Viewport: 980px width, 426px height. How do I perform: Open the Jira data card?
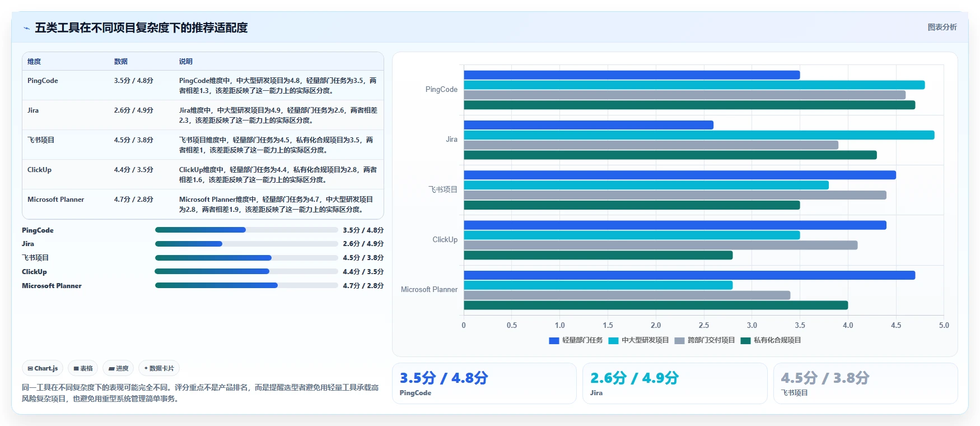click(675, 383)
